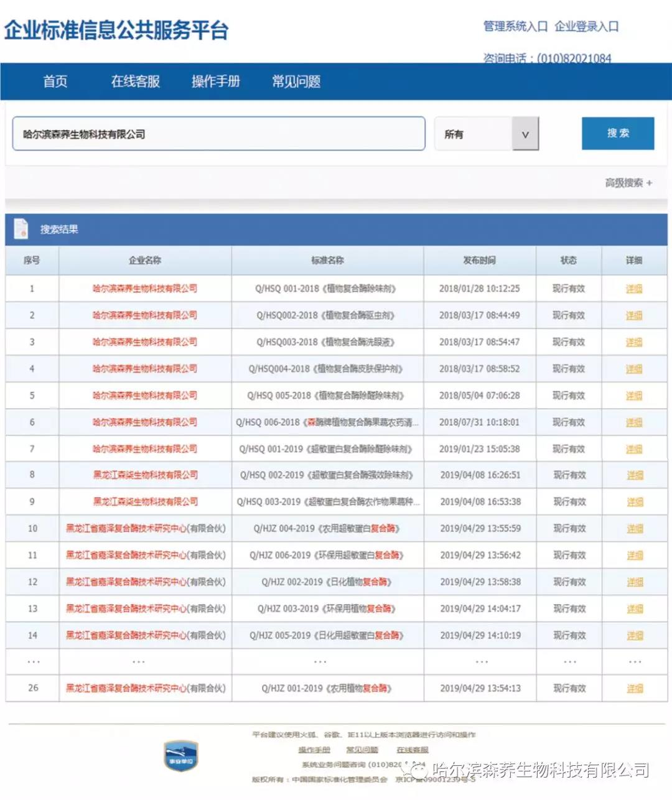Expand the 高级搜索 + option

point(629,183)
